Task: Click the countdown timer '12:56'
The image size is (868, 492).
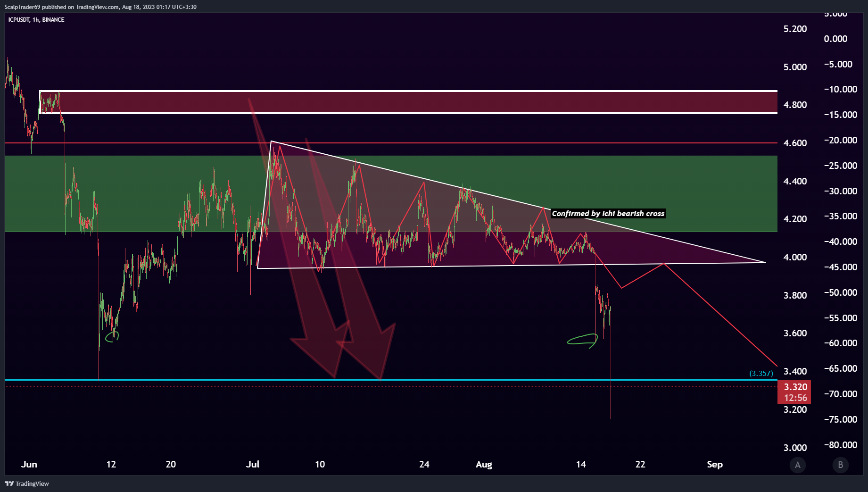Action: click(x=795, y=398)
